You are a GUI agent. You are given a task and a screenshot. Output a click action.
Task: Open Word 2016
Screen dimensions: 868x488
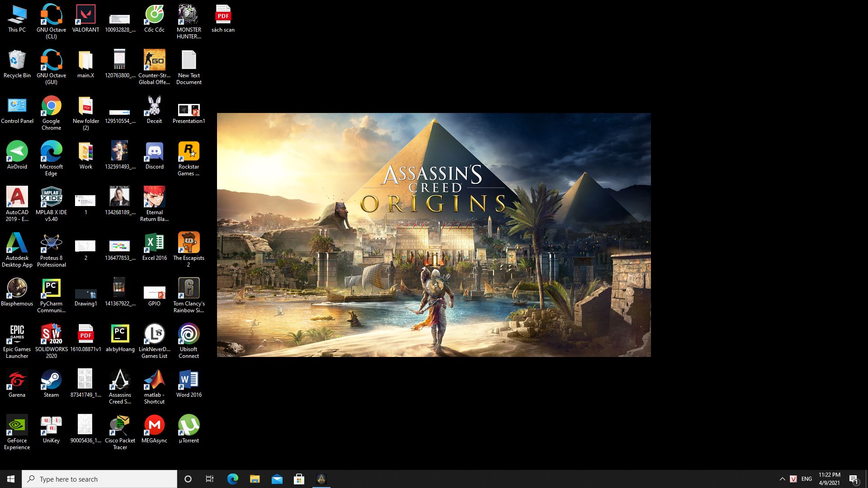tap(189, 380)
